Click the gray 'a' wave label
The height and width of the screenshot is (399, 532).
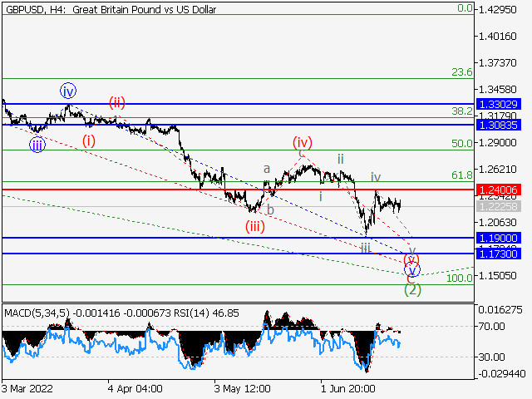point(267,168)
